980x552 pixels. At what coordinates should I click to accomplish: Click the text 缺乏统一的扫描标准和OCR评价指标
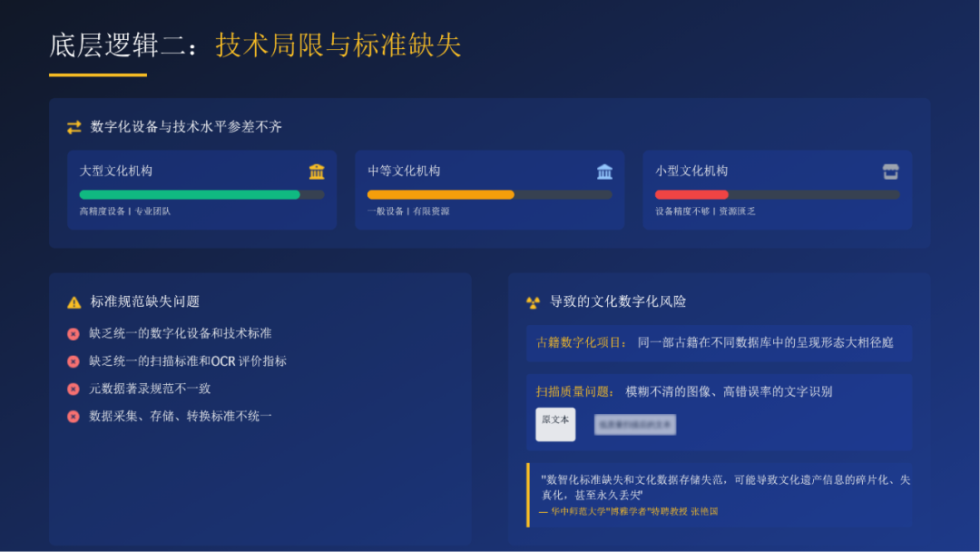[188, 360]
